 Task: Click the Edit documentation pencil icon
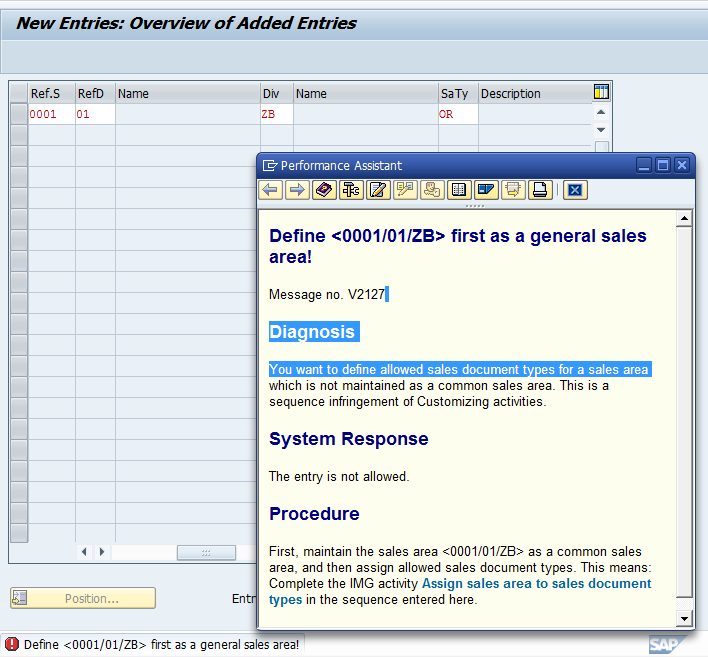tap(378, 190)
